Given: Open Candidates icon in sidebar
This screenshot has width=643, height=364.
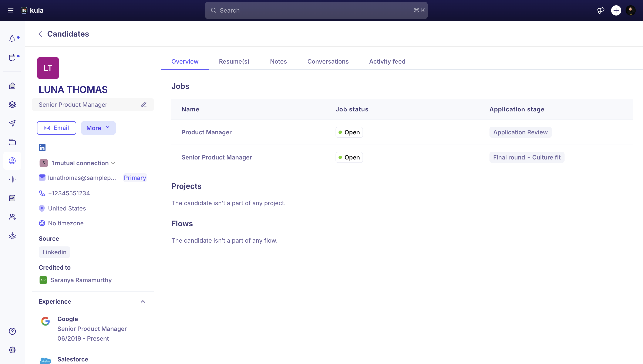Looking at the screenshot, I should coord(12,161).
